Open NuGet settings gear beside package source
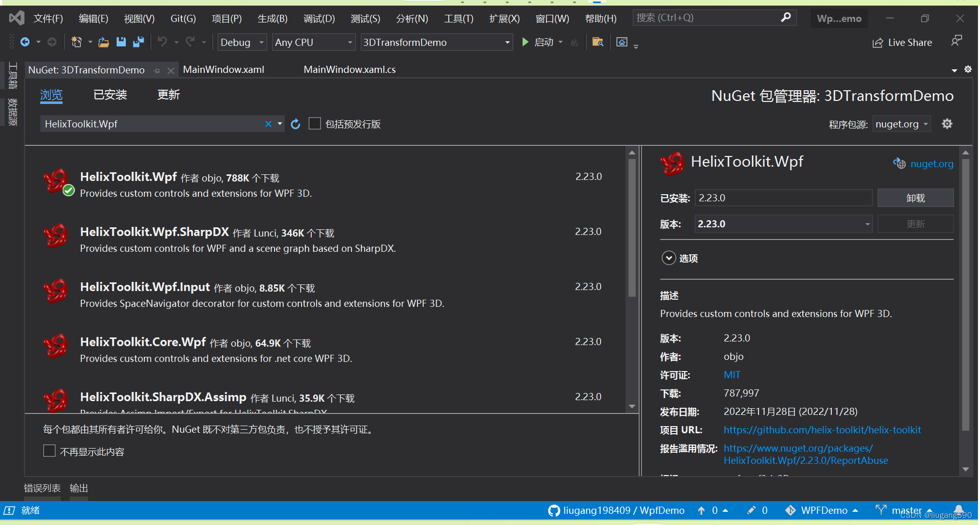The image size is (980, 525). (947, 124)
